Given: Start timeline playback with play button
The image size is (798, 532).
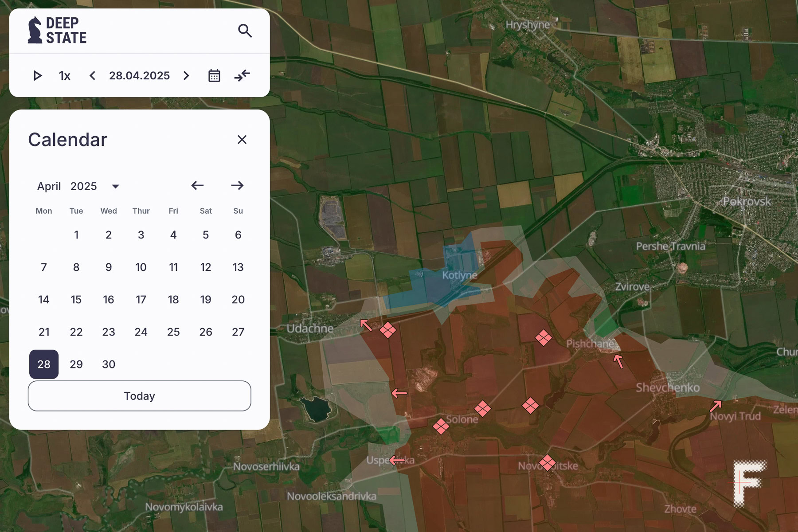Looking at the screenshot, I should (x=38, y=76).
